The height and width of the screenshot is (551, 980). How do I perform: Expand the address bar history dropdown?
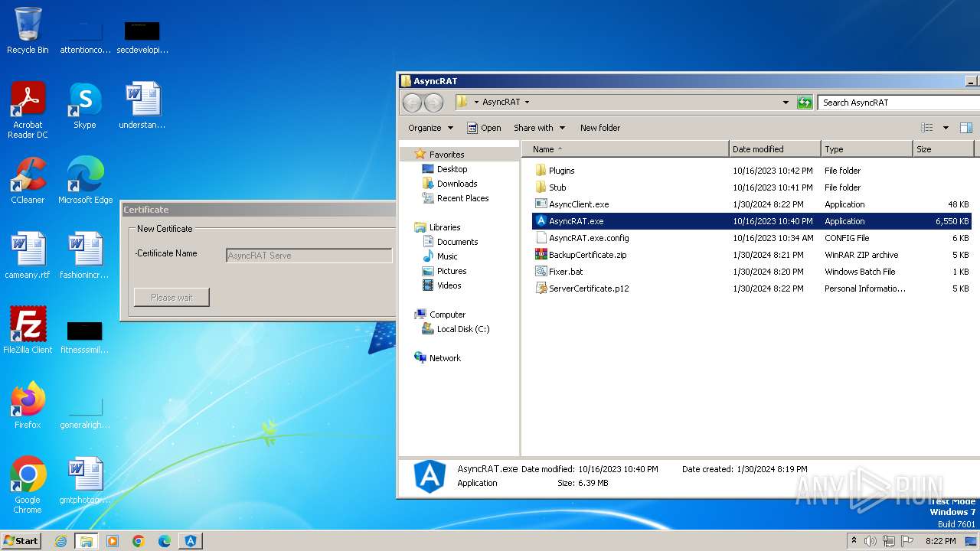point(786,103)
